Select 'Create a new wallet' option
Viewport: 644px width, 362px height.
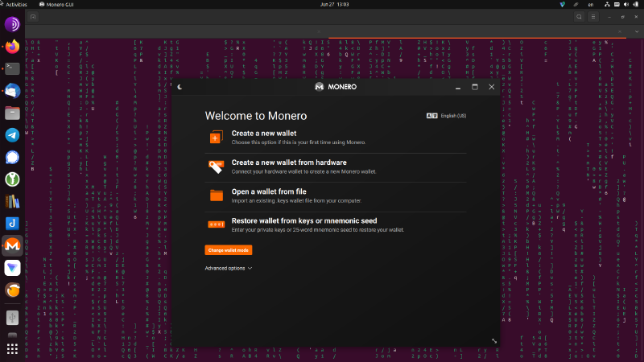pyautogui.click(x=336, y=138)
